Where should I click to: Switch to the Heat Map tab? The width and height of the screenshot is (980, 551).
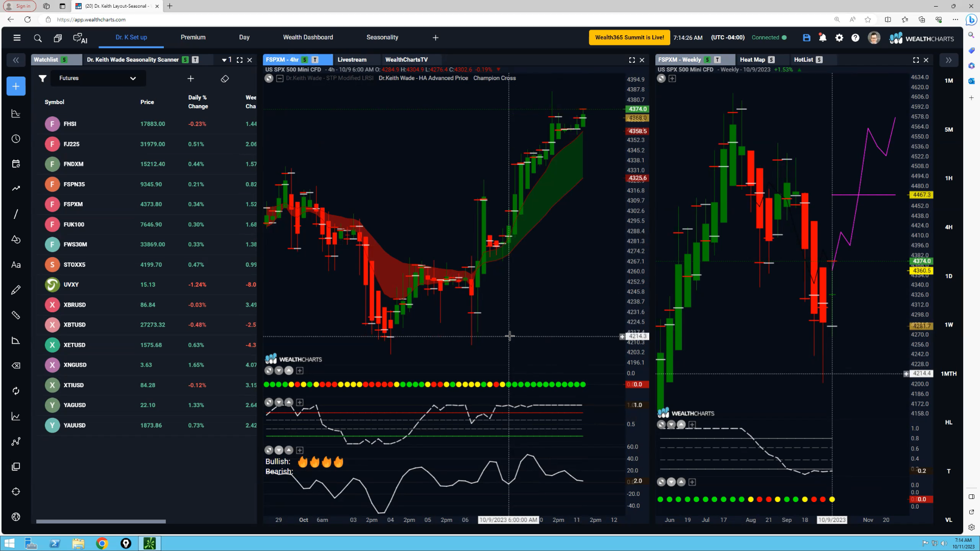tap(752, 60)
